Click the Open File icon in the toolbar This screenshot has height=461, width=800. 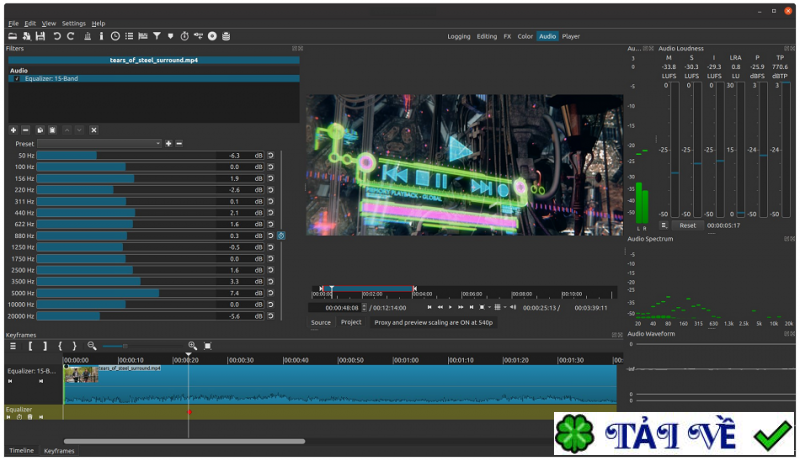coord(13,36)
